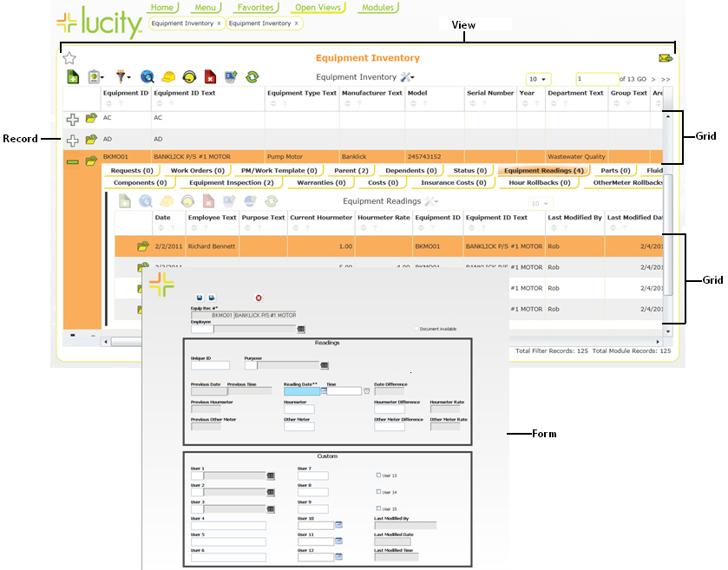
Task: Toggle the User 14 checkbox
Action: coord(379,492)
